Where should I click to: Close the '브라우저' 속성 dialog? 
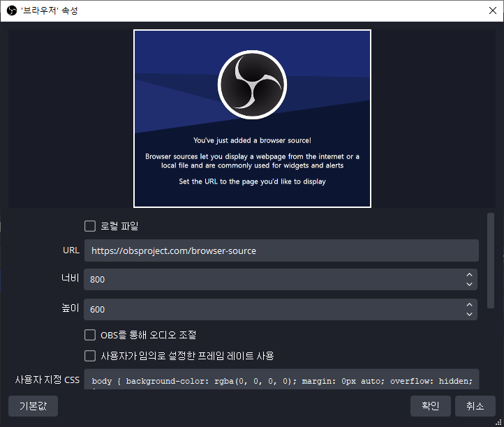pyautogui.click(x=492, y=10)
